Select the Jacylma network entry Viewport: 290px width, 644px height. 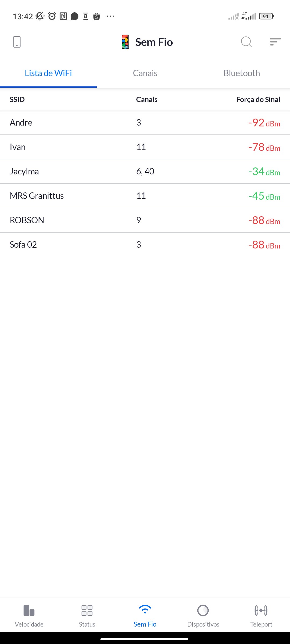145,171
